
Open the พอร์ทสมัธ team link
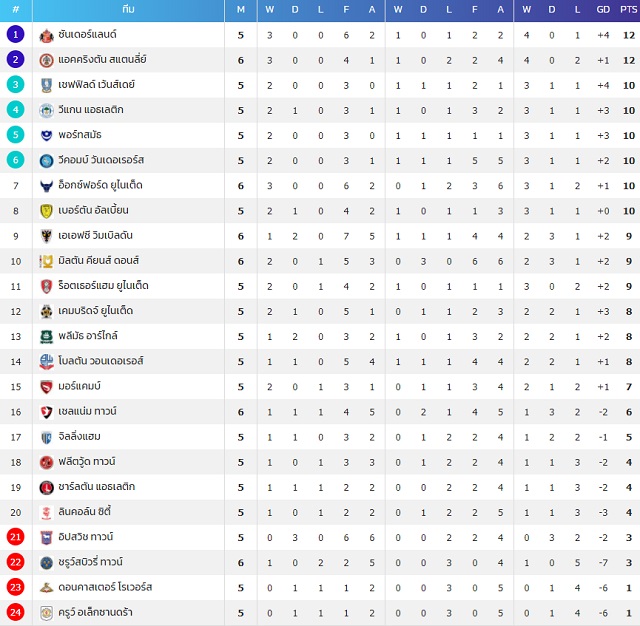point(80,135)
